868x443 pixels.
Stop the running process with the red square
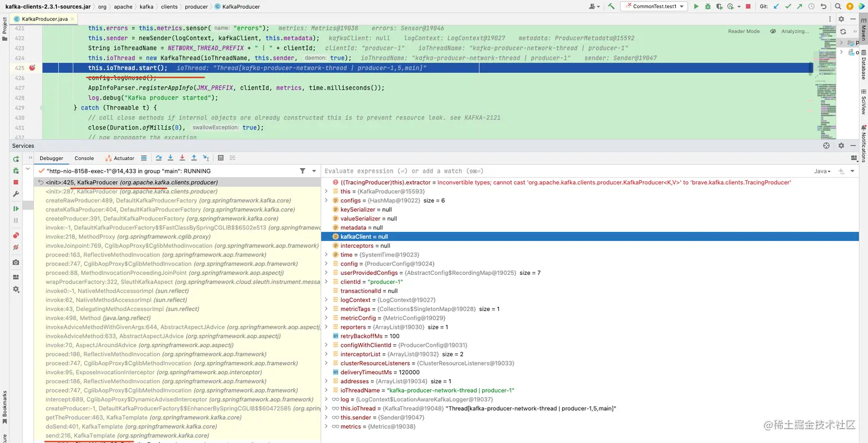pos(748,6)
